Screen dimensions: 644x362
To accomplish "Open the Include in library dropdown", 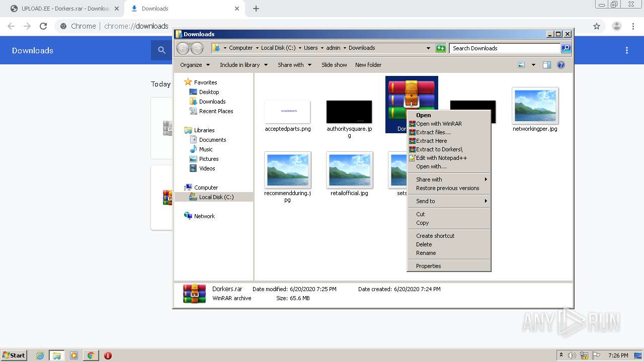I will [244, 65].
